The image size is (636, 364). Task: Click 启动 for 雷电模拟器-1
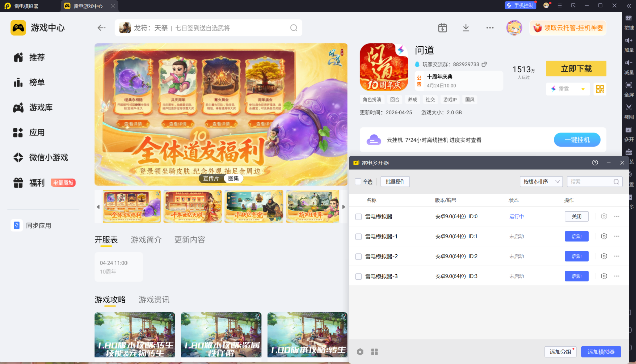(577, 236)
